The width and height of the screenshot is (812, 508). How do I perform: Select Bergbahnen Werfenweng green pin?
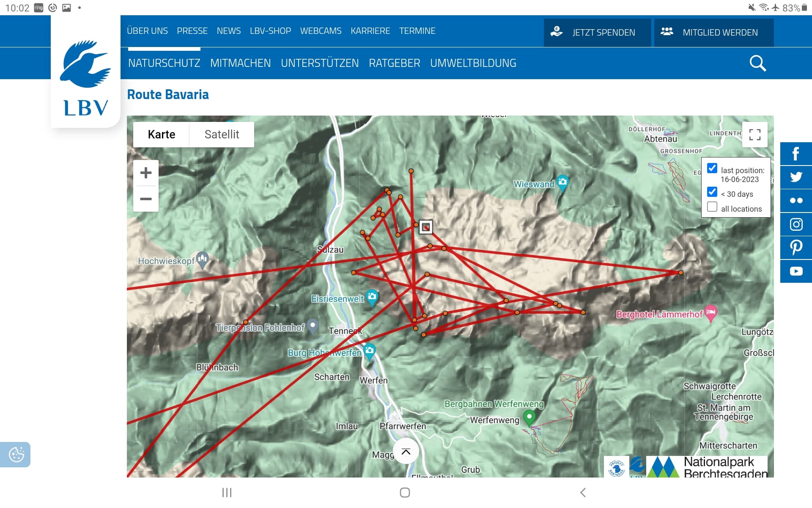(x=529, y=418)
